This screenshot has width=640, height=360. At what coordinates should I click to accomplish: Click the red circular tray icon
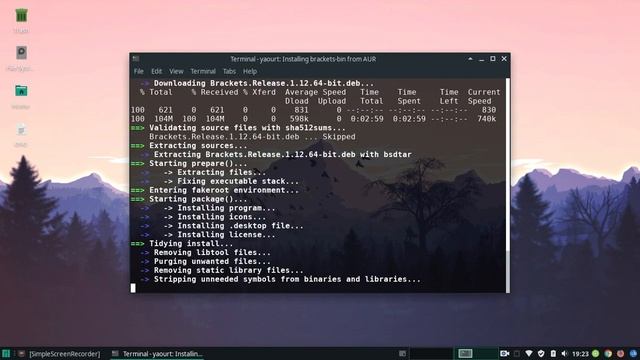(x=620, y=353)
